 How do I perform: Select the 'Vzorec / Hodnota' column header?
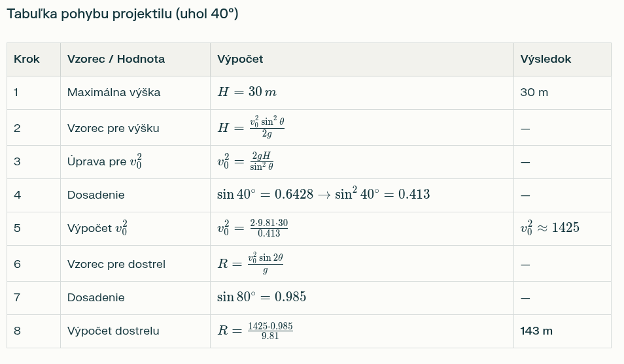coord(116,59)
